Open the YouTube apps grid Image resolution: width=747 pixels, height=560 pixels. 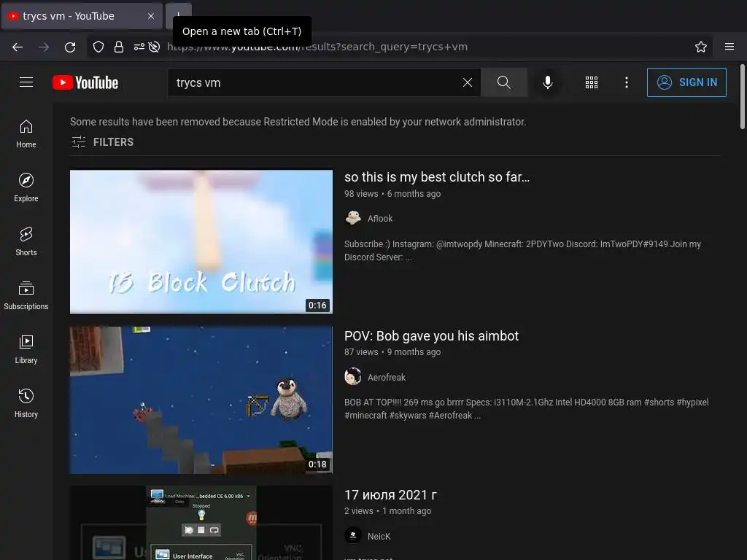pyautogui.click(x=591, y=82)
